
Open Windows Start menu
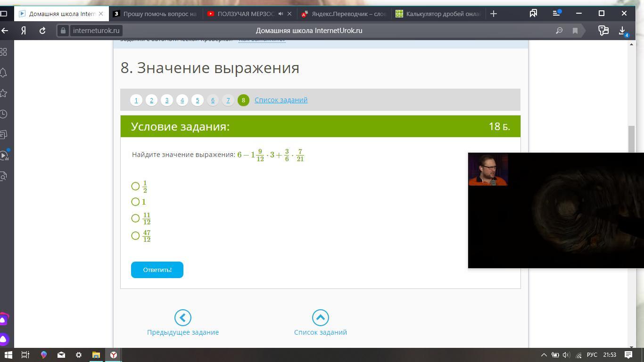point(8,355)
